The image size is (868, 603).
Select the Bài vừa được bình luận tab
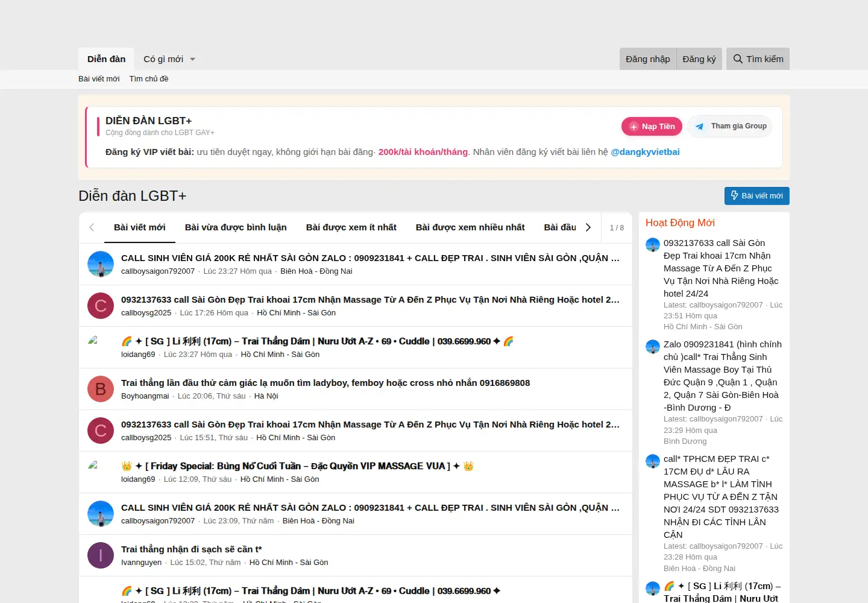tap(236, 227)
